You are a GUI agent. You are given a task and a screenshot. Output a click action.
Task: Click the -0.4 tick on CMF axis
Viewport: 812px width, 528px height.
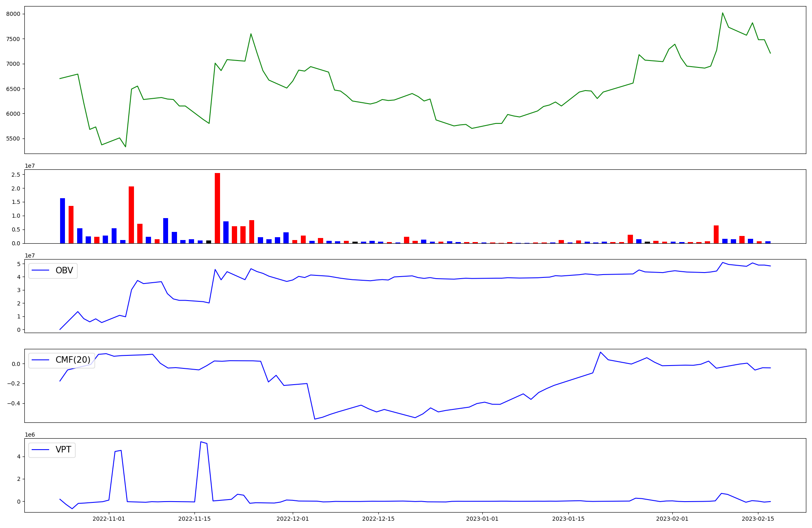pos(13,403)
